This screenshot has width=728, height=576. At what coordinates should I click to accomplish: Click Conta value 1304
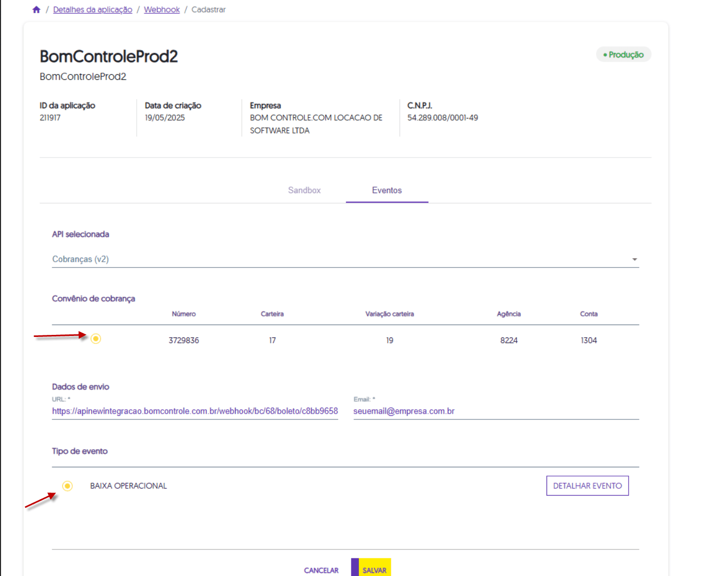coord(589,341)
